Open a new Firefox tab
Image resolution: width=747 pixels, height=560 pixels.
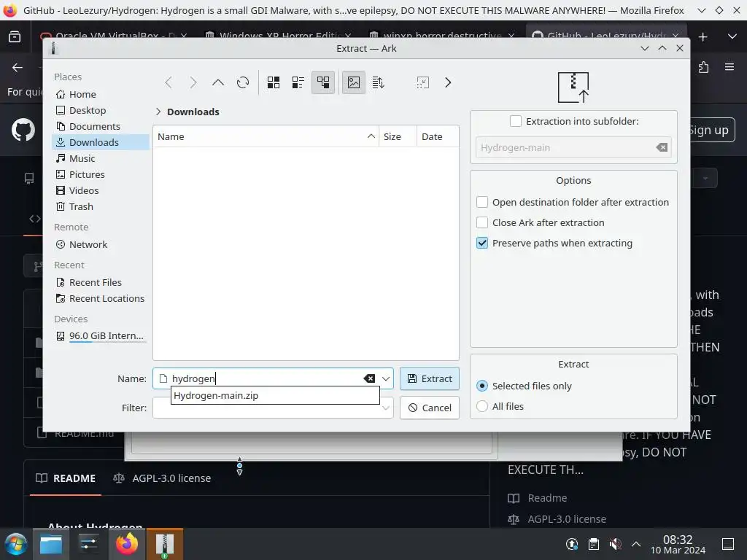703,37
